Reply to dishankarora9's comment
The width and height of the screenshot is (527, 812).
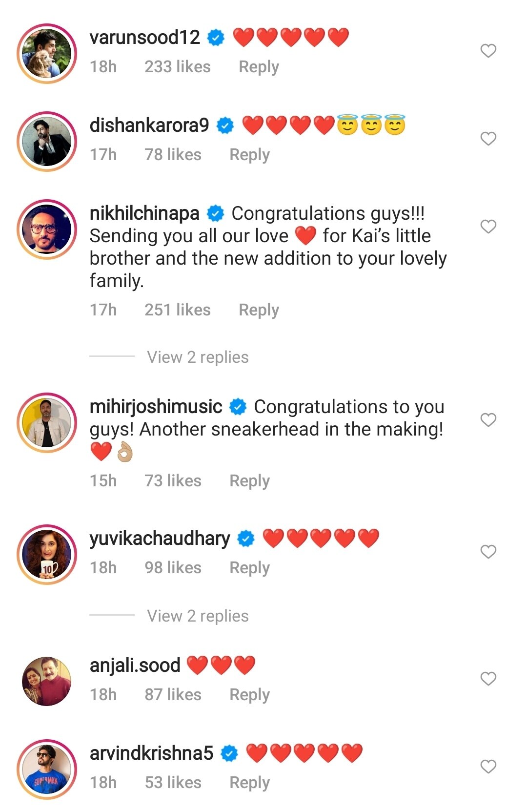click(x=249, y=155)
